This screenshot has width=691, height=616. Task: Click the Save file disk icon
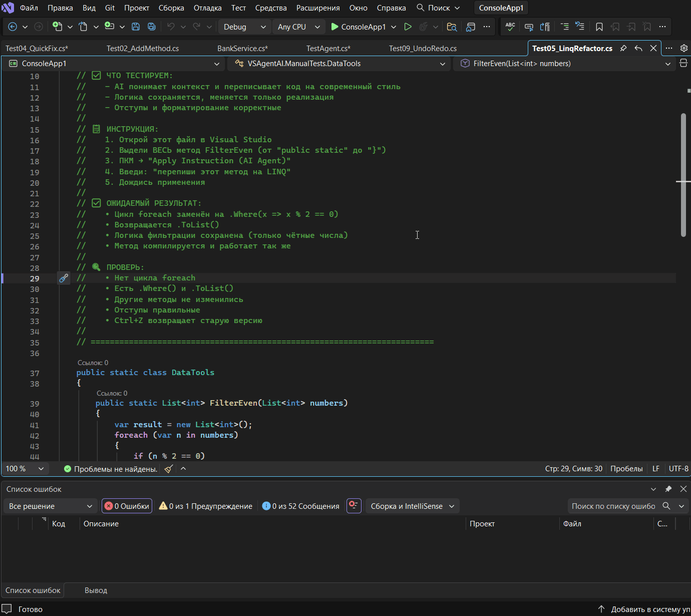click(135, 27)
